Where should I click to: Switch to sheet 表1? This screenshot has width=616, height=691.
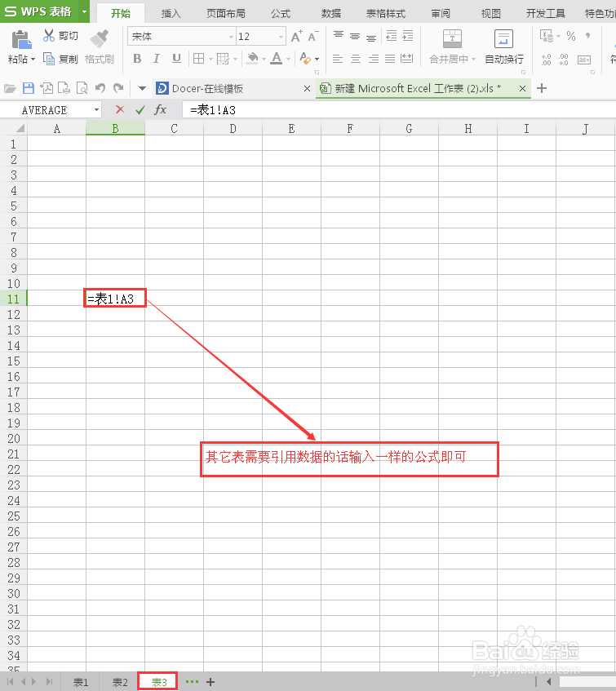(x=81, y=682)
